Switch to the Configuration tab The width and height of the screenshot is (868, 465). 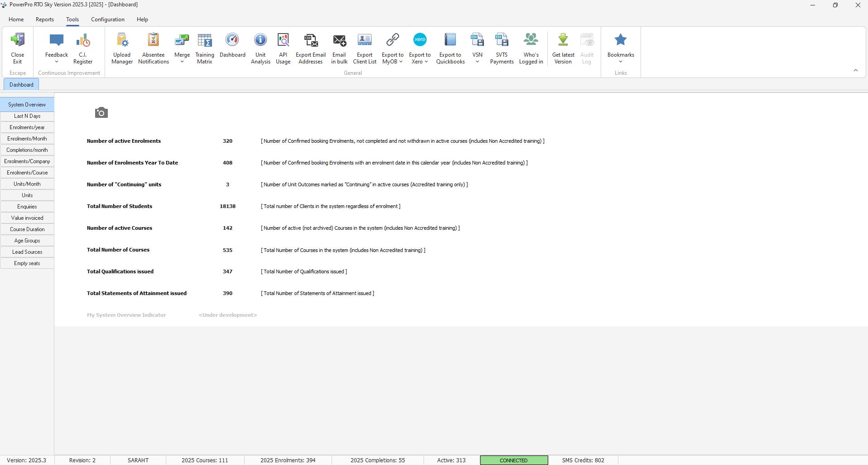pyautogui.click(x=108, y=19)
